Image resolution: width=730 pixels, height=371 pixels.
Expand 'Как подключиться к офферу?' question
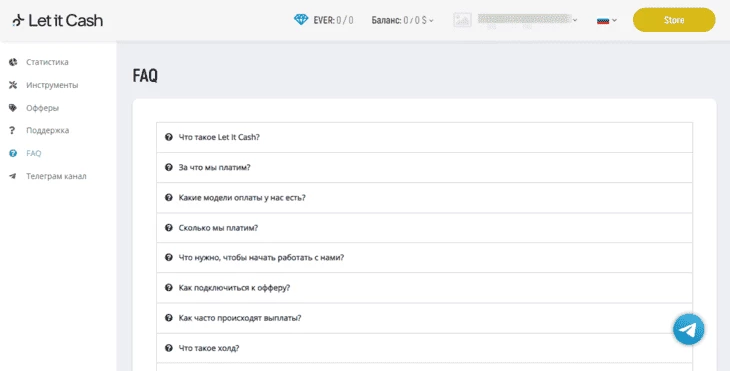pos(424,288)
